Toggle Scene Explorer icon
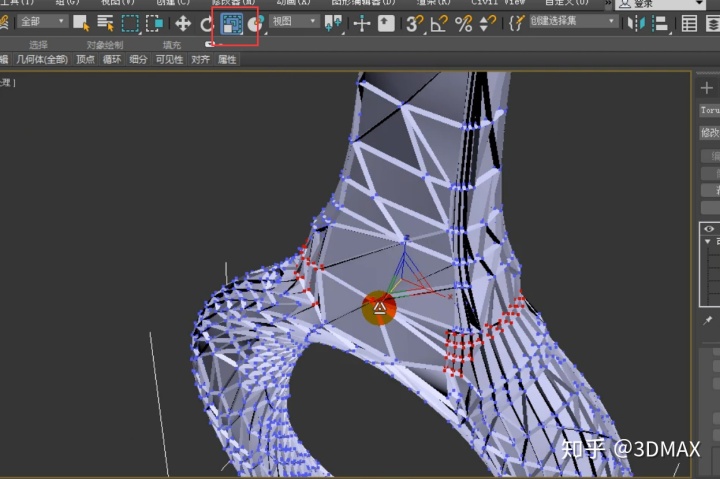 click(689, 23)
